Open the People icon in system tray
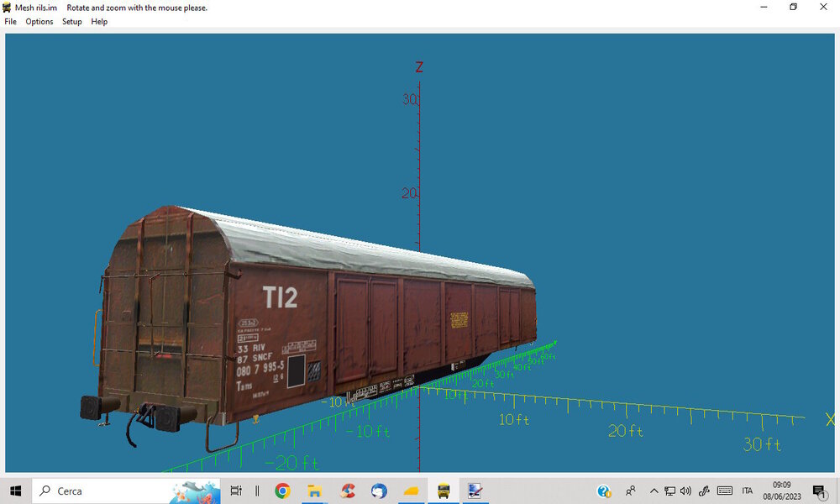Viewport: 840px width, 504px height. (x=631, y=491)
